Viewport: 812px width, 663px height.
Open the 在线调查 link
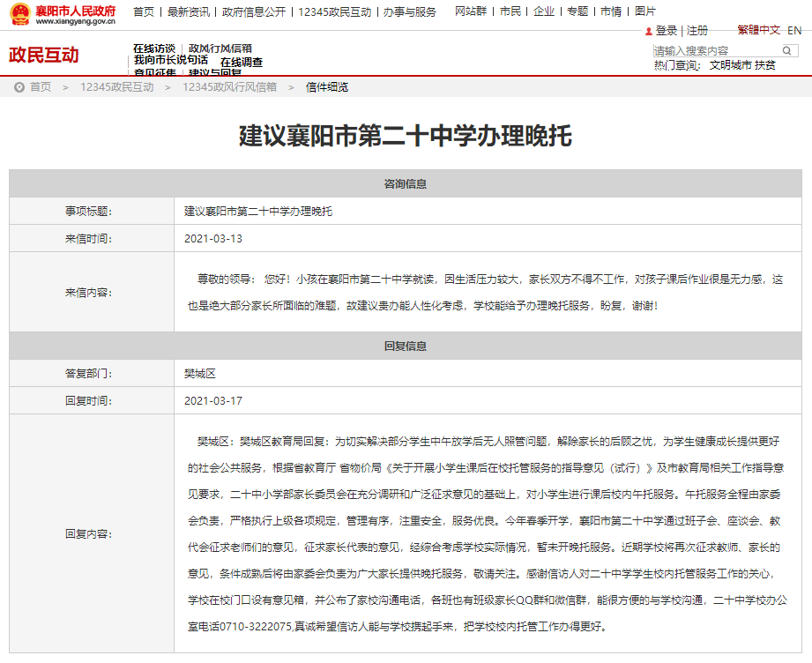[x=242, y=63]
